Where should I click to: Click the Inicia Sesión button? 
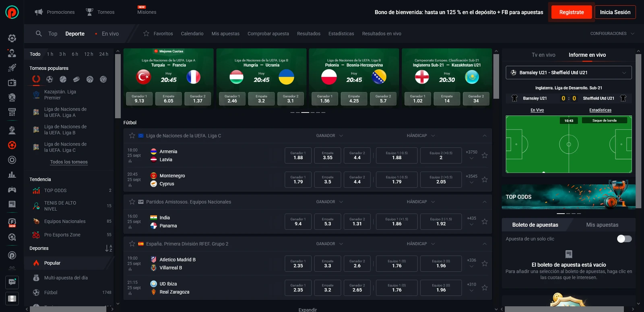click(x=615, y=12)
